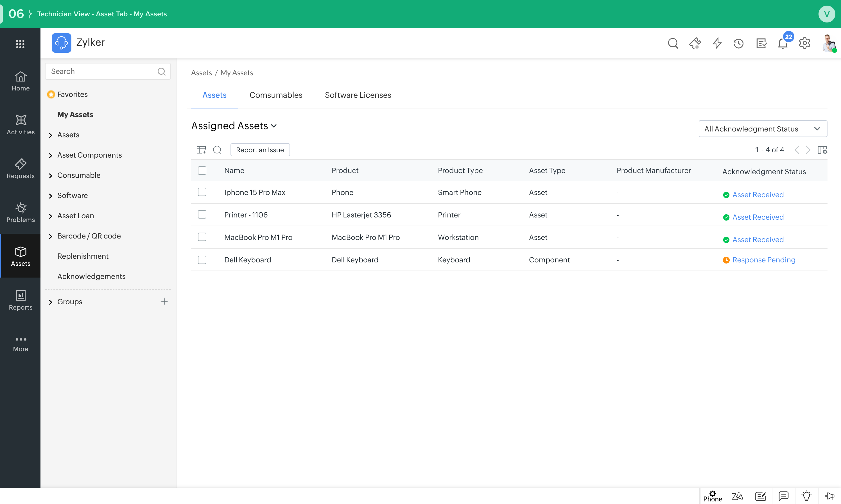Click the V account circle in banner

pyautogui.click(x=826, y=14)
